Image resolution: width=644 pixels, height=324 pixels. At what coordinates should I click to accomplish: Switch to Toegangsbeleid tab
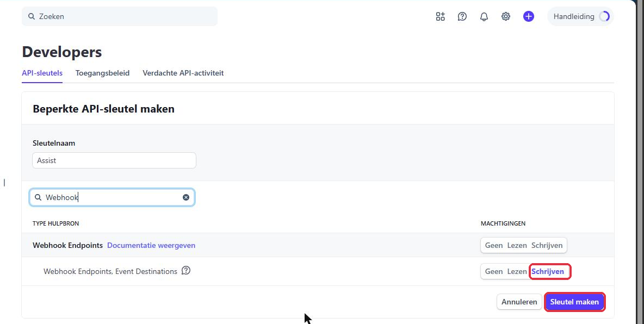pyautogui.click(x=102, y=73)
